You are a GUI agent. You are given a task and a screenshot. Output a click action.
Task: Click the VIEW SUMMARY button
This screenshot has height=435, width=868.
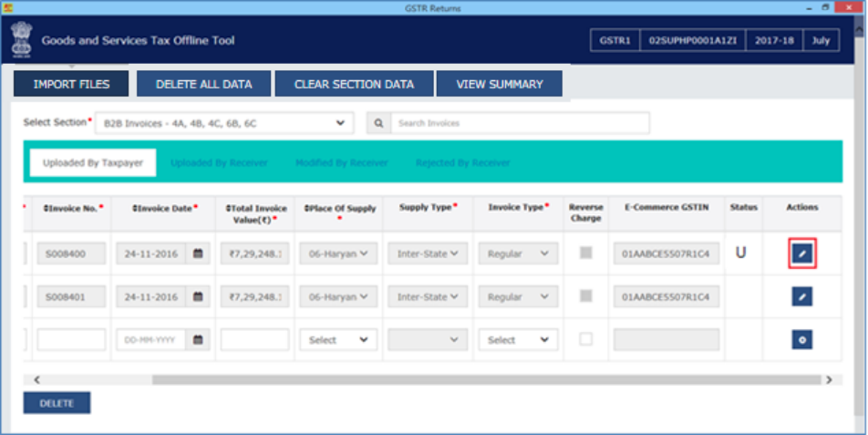[500, 84]
